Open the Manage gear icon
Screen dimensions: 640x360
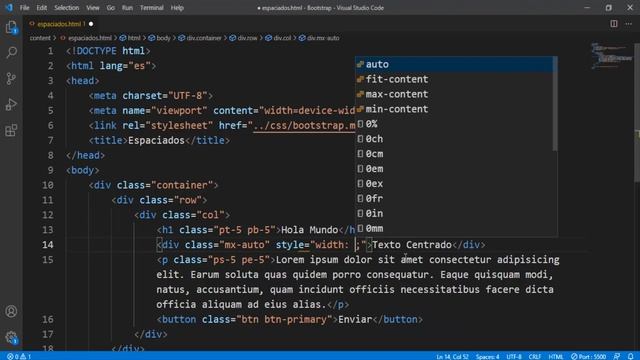point(11,337)
